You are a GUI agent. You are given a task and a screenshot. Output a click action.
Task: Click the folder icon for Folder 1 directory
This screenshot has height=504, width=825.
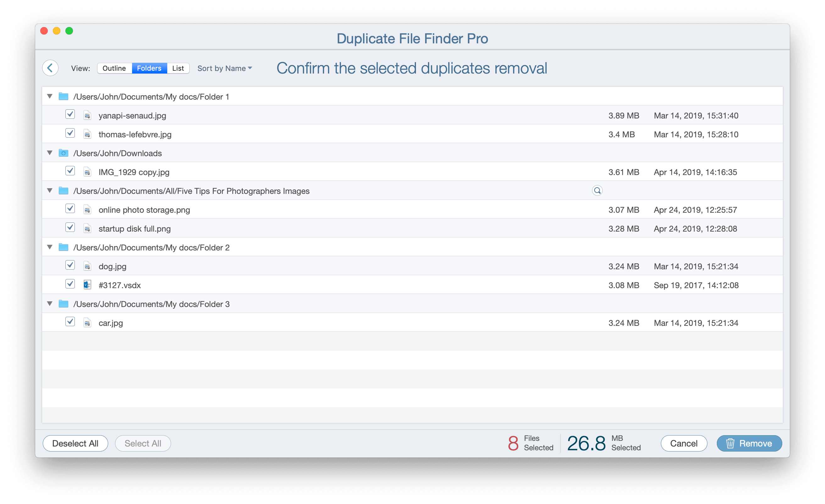pos(63,96)
